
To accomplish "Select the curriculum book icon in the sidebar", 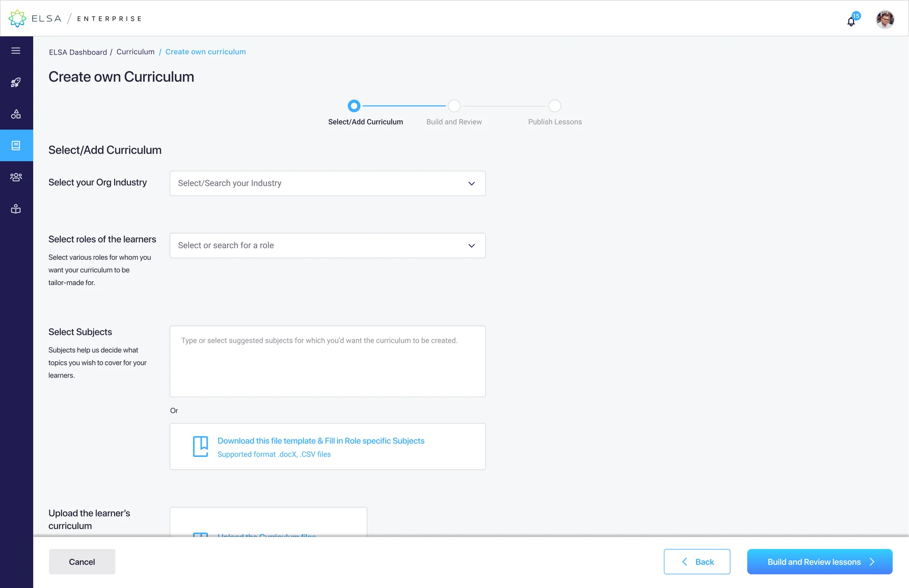I will [16, 145].
